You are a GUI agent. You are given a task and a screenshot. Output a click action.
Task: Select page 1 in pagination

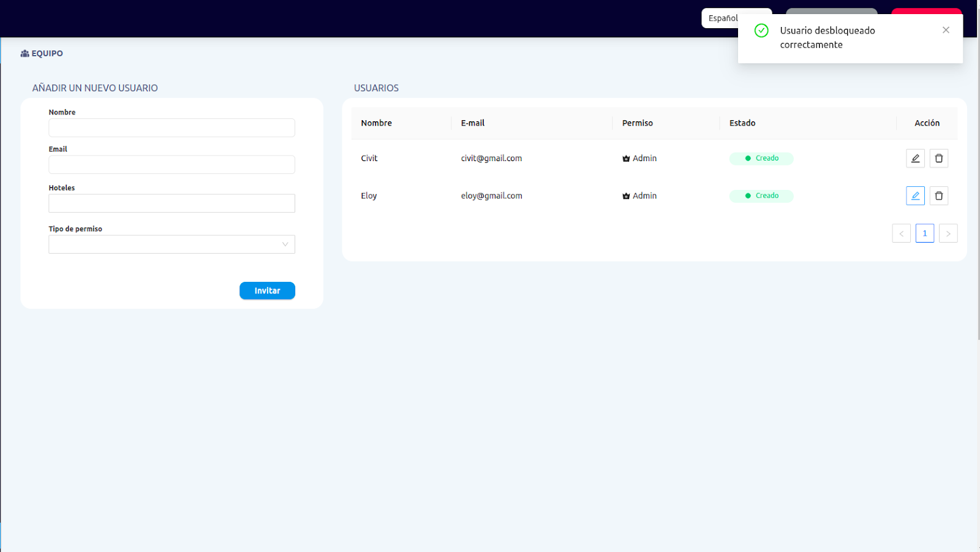click(x=925, y=233)
